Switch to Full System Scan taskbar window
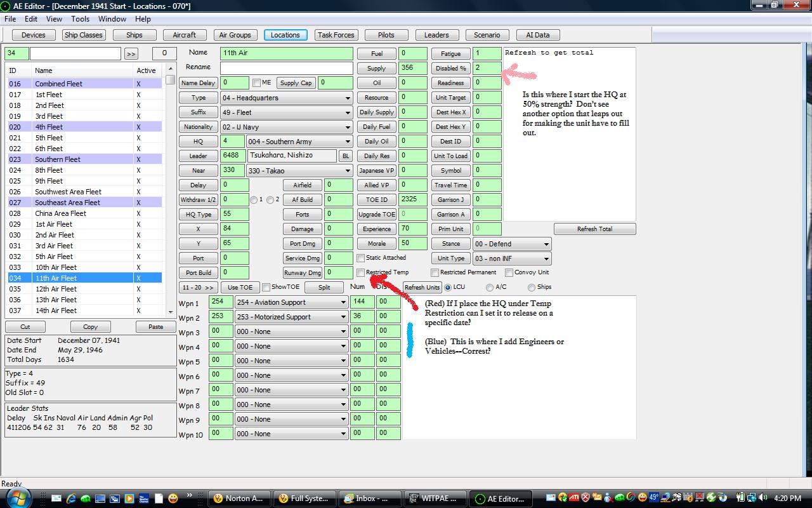Screen dimensions: 812x508 [304, 498]
